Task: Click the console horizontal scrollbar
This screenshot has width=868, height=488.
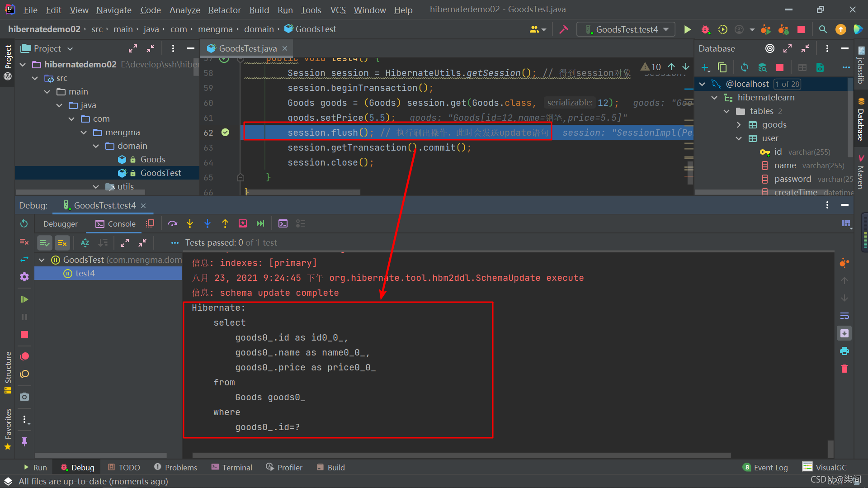Action: pyautogui.click(x=461, y=455)
